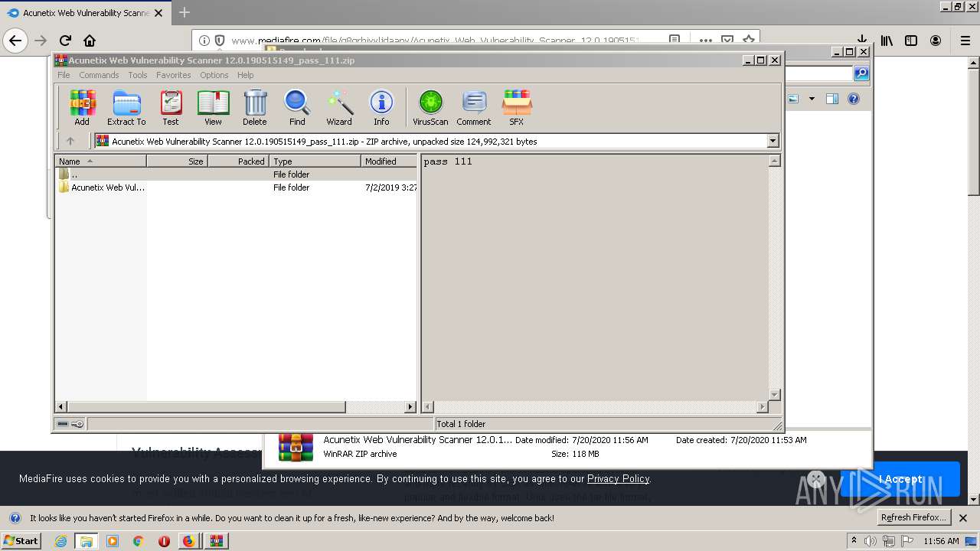Toggle Firefox sidebar icon

click(x=911, y=41)
